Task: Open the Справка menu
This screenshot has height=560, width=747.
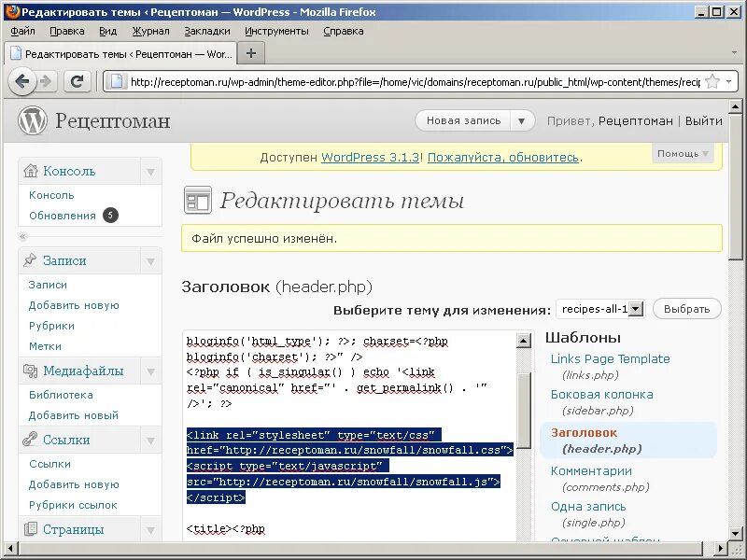Action: pos(343,31)
